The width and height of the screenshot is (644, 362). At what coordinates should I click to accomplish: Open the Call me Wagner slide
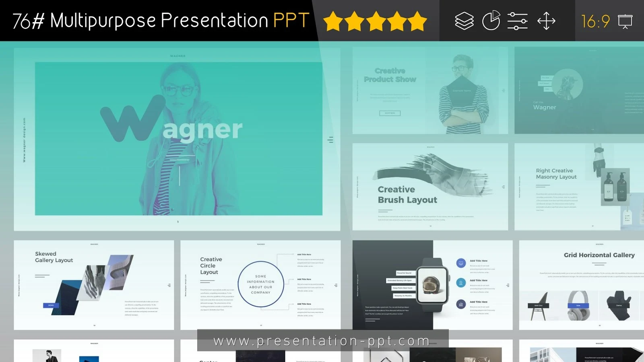pyautogui.click(x=579, y=90)
